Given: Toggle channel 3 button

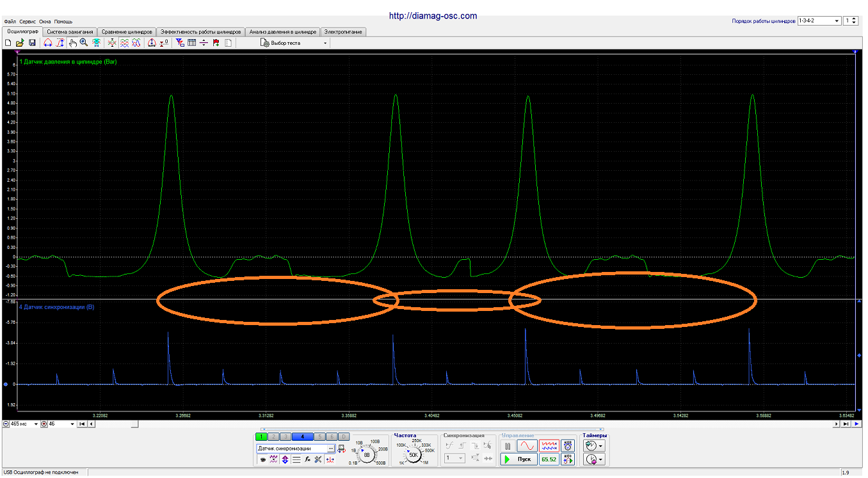Looking at the screenshot, I should coord(285,437).
